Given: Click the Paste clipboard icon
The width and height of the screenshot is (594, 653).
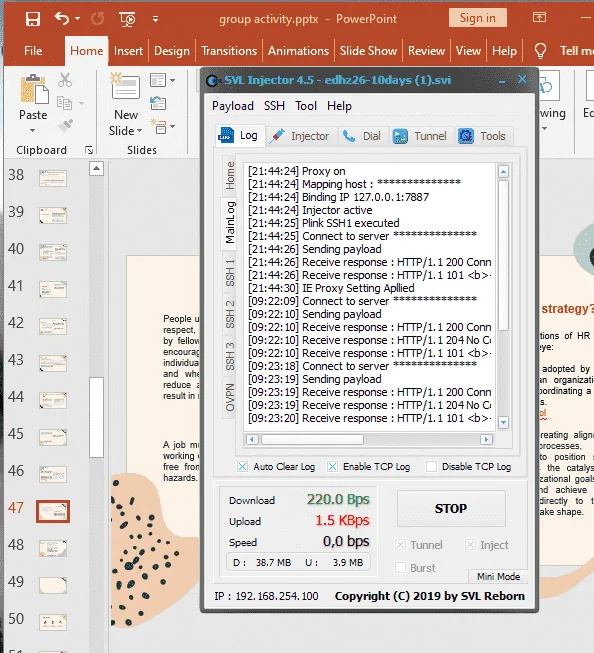Looking at the screenshot, I should click(x=34, y=89).
